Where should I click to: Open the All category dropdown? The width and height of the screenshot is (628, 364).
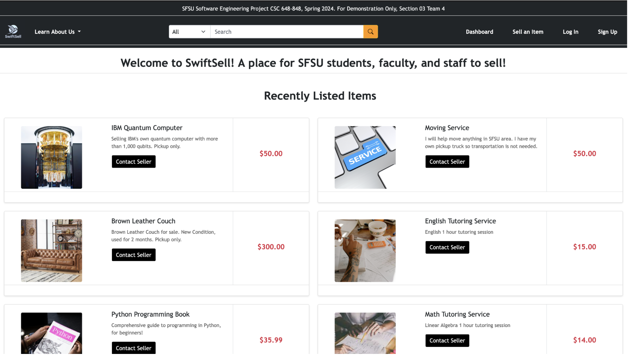(189, 32)
